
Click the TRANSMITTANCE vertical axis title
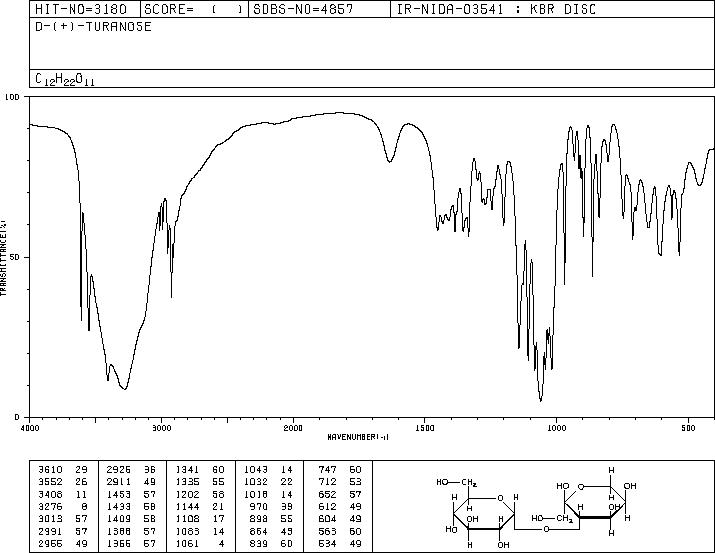click(3, 258)
